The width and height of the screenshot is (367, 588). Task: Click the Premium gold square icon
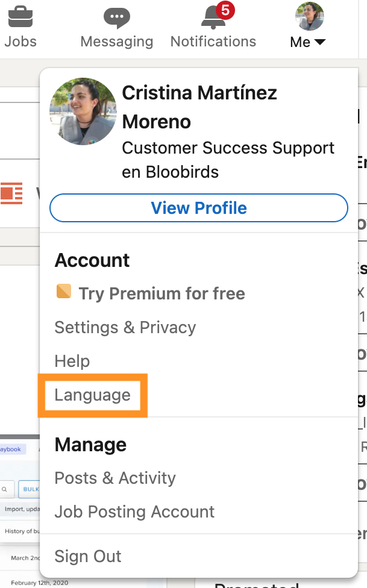pos(64,292)
